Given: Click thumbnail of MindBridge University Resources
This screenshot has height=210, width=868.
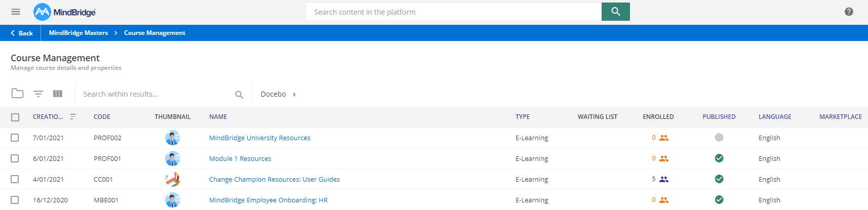Looking at the screenshot, I should [173, 138].
